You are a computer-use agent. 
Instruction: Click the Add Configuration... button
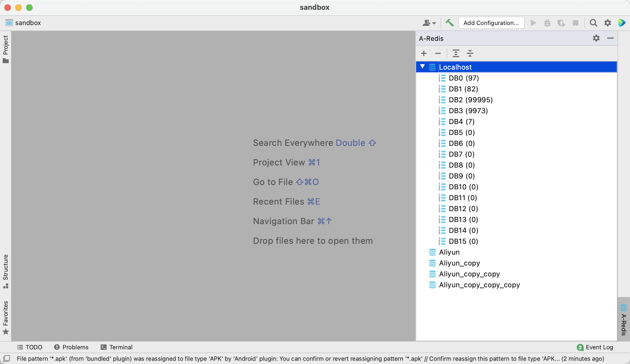pyautogui.click(x=491, y=23)
